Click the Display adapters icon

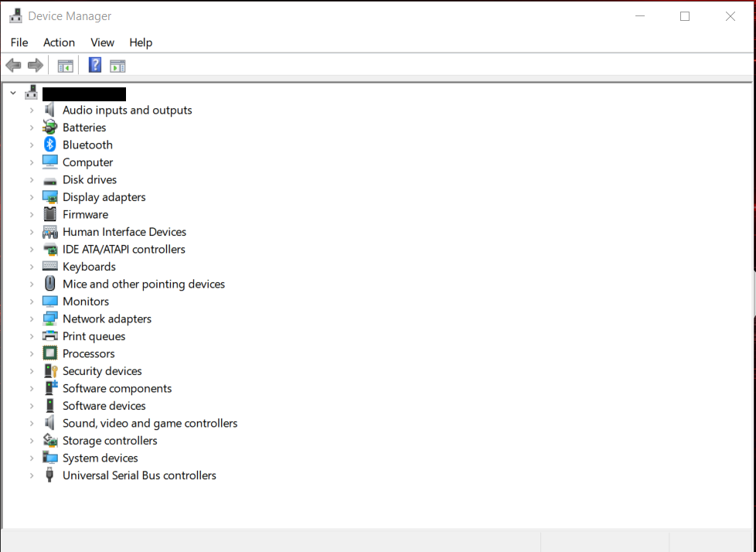[49, 196]
